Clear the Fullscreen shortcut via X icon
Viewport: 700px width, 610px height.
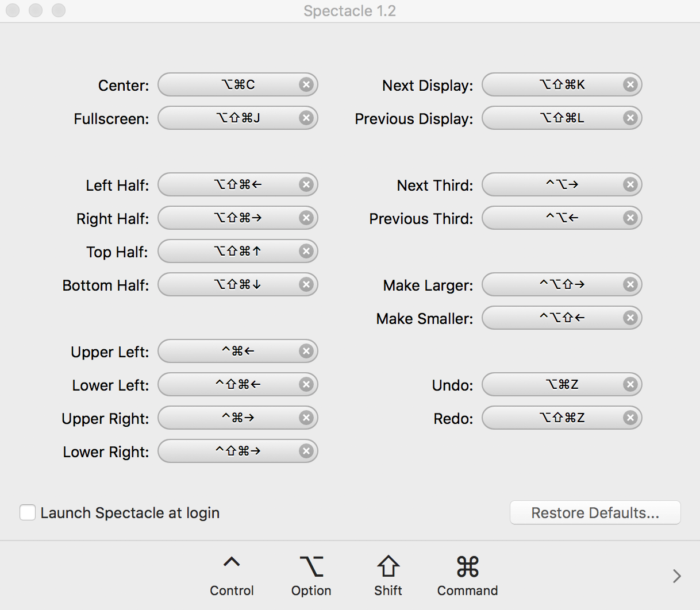(306, 118)
